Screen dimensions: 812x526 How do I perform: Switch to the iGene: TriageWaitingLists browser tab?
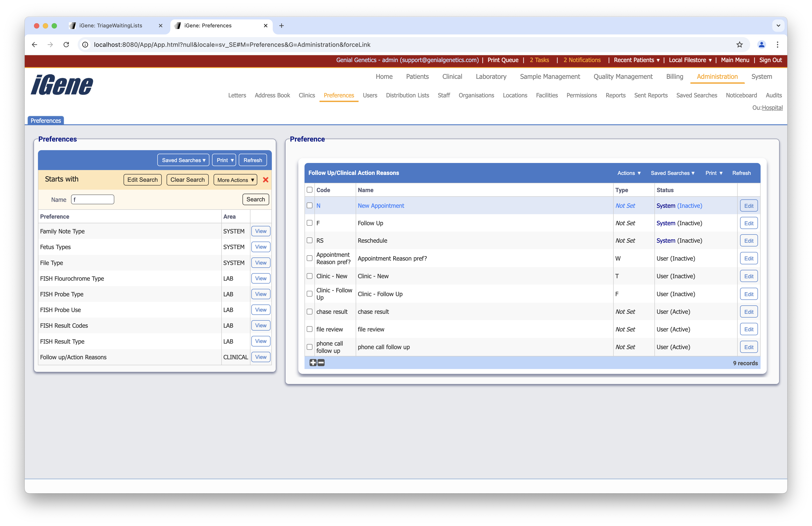111,26
